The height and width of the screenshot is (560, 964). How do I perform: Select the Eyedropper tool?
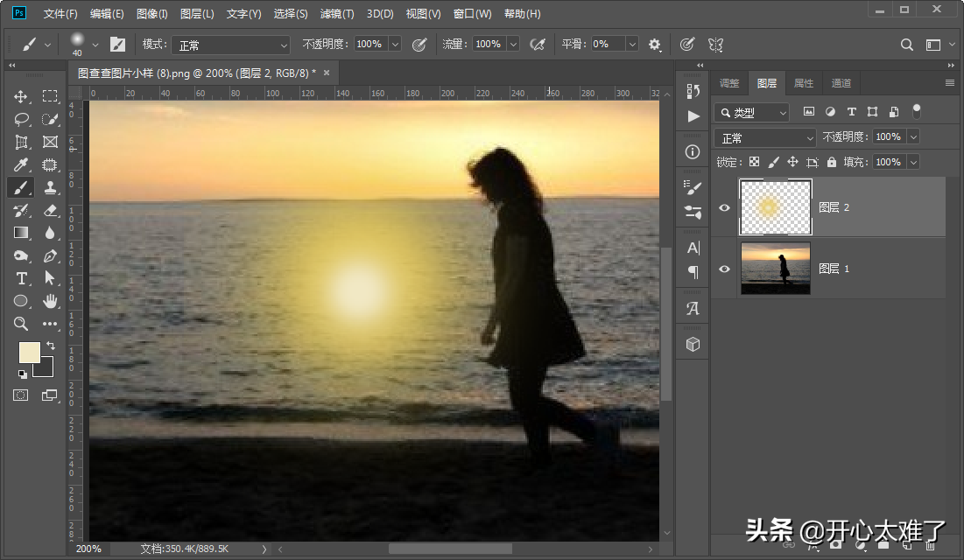(21, 164)
